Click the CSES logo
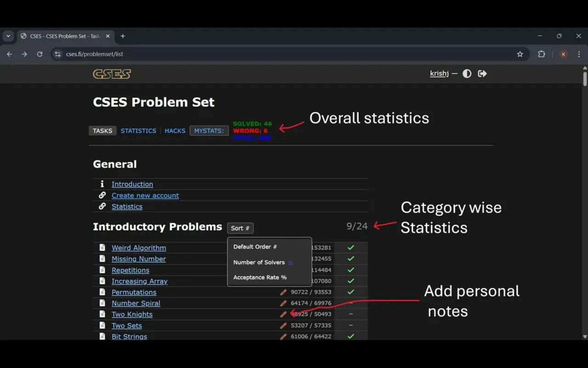The image size is (588, 368). tap(112, 74)
